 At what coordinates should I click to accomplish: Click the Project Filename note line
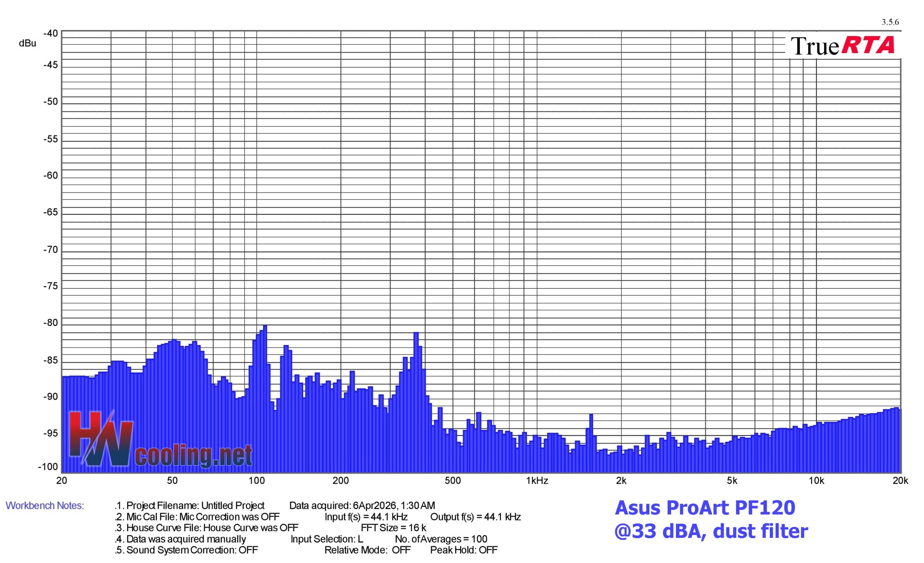pos(189,506)
